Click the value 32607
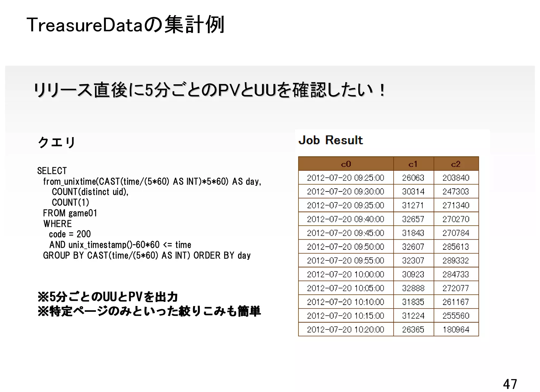This screenshot has width=540, height=392. point(413,246)
